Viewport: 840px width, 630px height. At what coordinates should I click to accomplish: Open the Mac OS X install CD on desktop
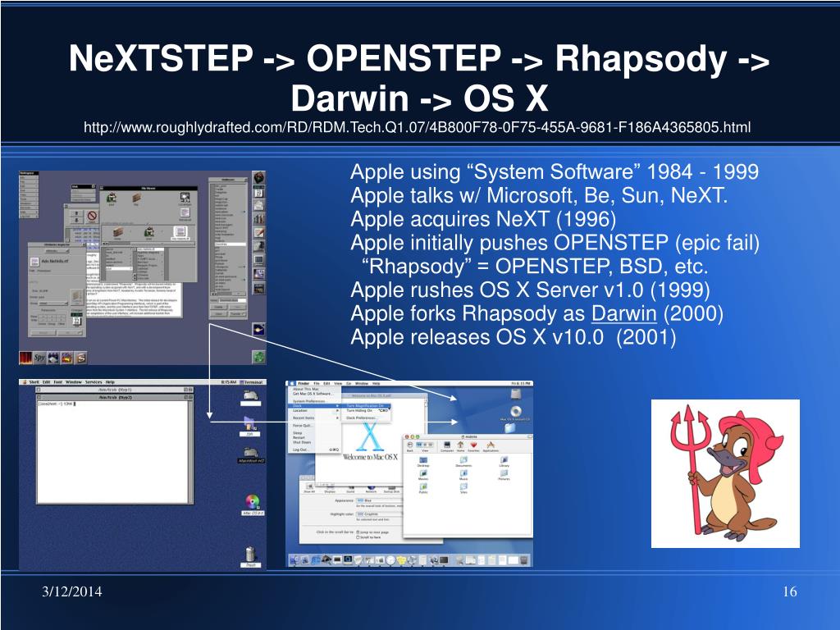click(515, 413)
